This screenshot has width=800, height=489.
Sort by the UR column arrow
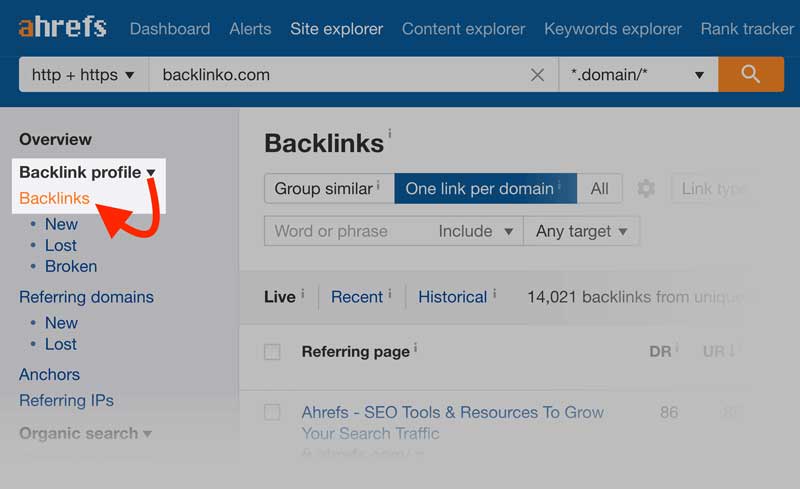732,351
